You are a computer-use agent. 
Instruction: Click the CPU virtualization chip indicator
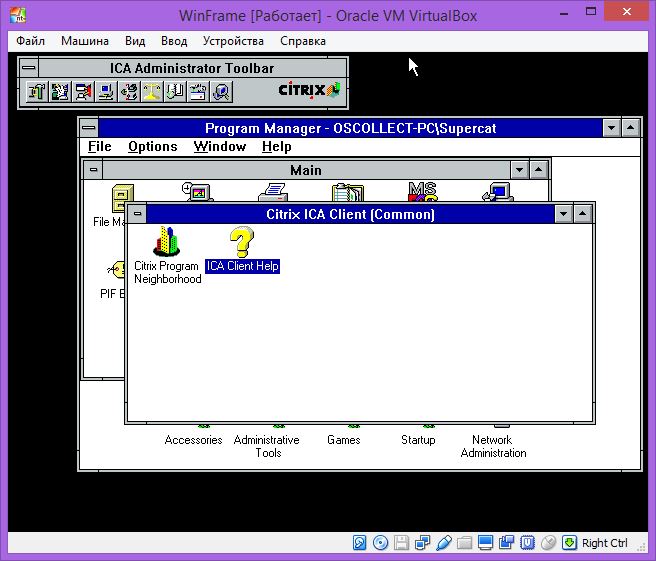[527, 543]
